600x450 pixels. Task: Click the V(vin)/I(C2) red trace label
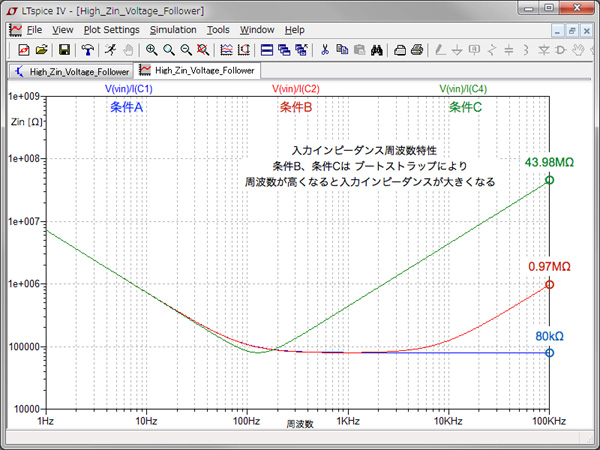(x=296, y=89)
